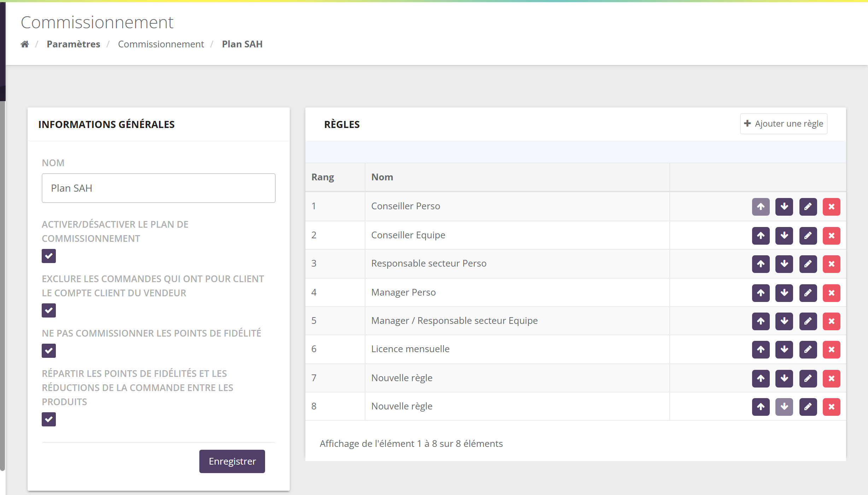Edit the Conseiller Equipe rule
The image size is (868, 495).
(x=808, y=235)
